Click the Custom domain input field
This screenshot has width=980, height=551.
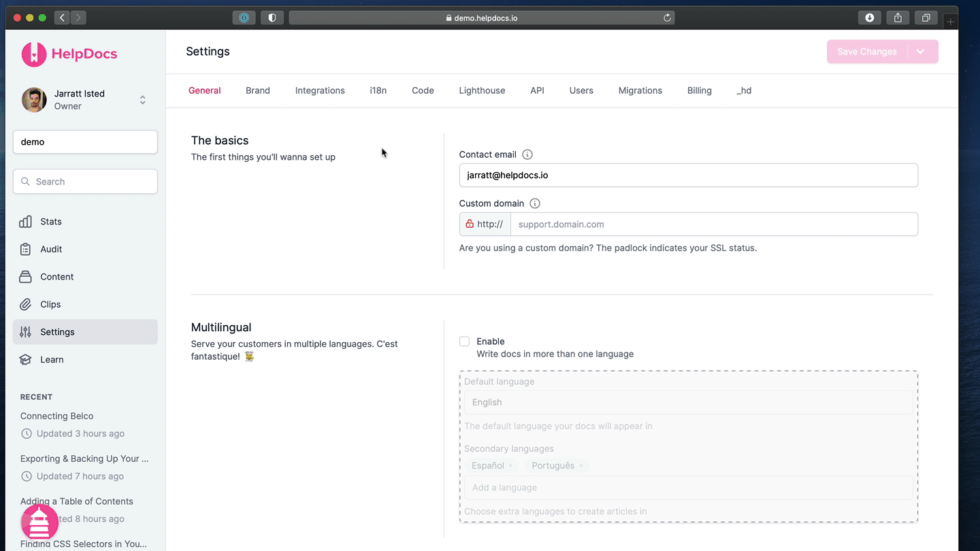pos(714,224)
